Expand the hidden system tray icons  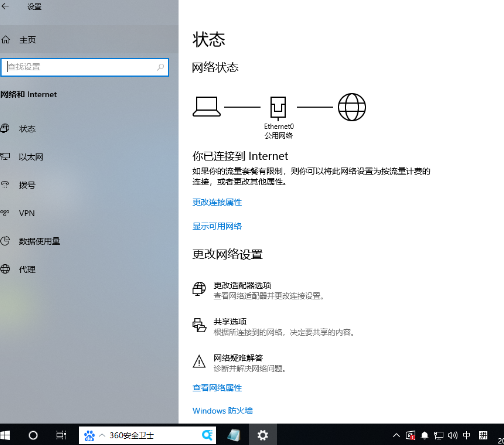tap(396, 435)
